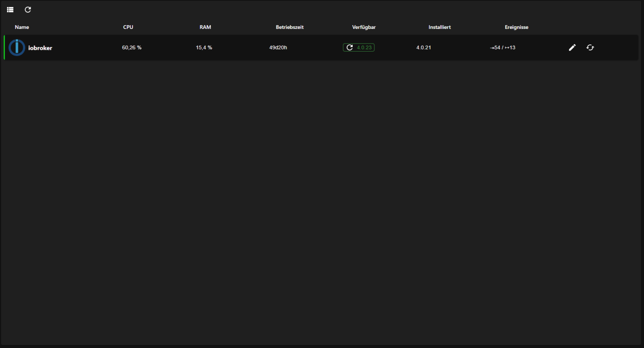The image size is (644, 348).
Task: Toggle the table view mode button
Action: (x=10, y=9)
